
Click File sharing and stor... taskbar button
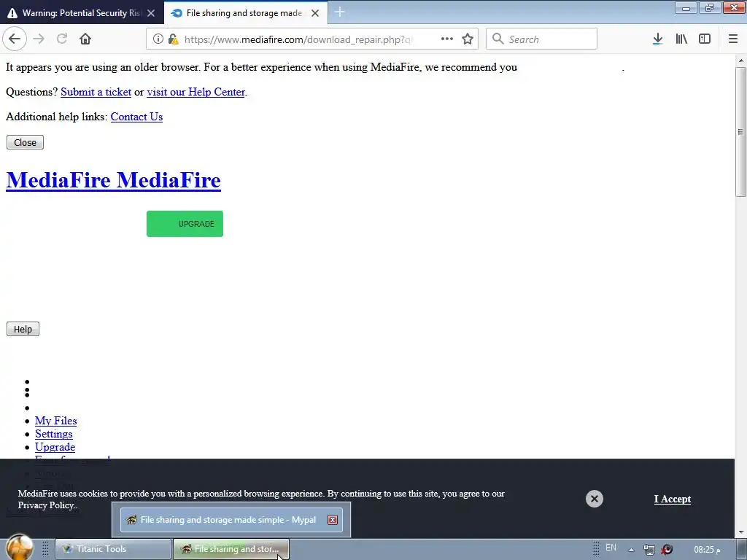(x=231, y=549)
